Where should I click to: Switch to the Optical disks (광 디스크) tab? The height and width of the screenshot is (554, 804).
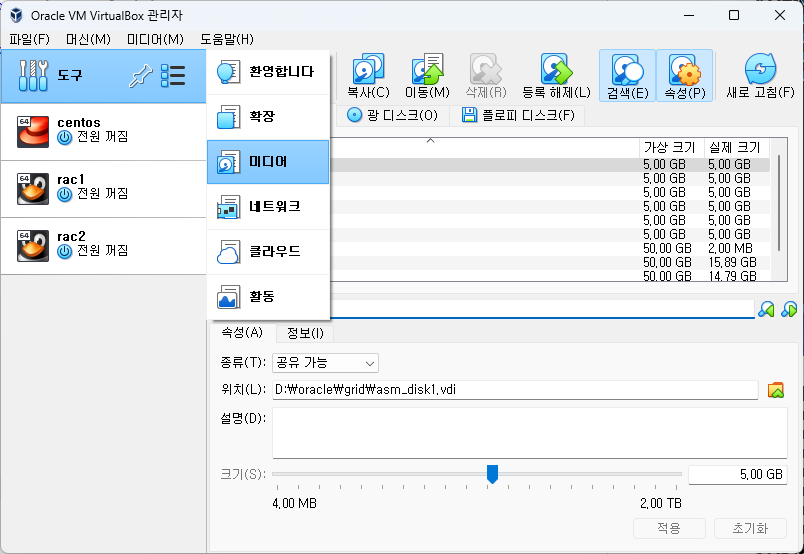pos(392,115)
